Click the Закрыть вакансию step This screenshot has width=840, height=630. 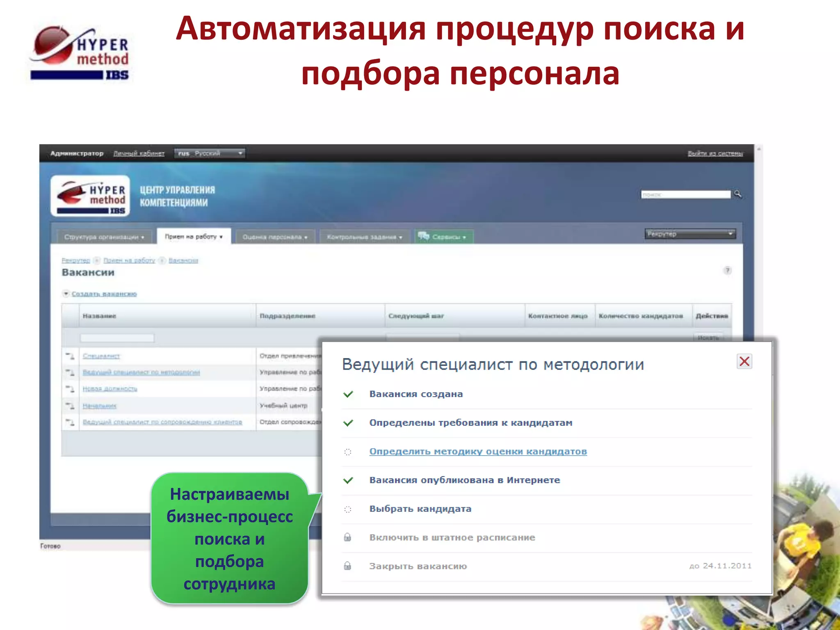418,566
